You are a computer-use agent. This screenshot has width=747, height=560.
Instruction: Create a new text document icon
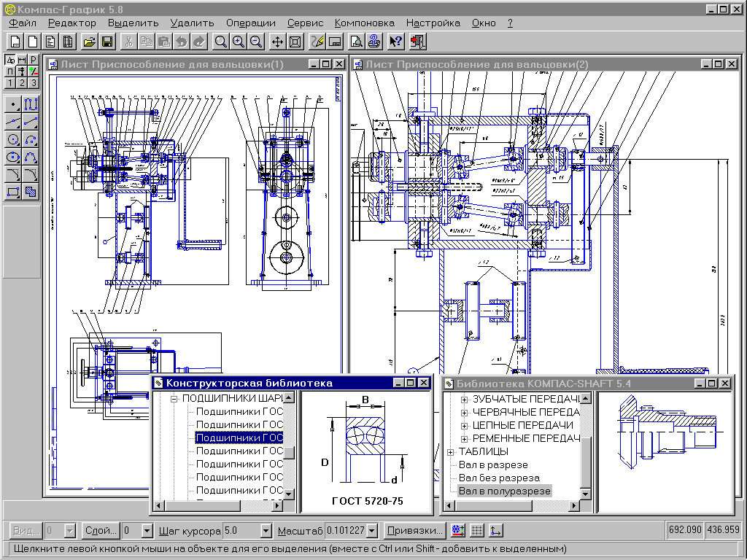point(50,42)
